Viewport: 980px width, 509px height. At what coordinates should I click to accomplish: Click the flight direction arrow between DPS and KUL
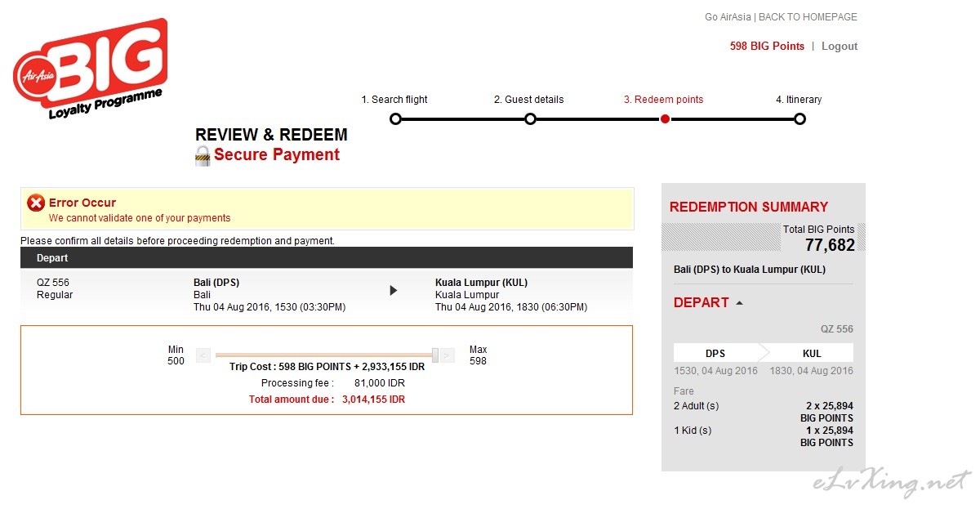pyautogui.click(x=394, y=290)
